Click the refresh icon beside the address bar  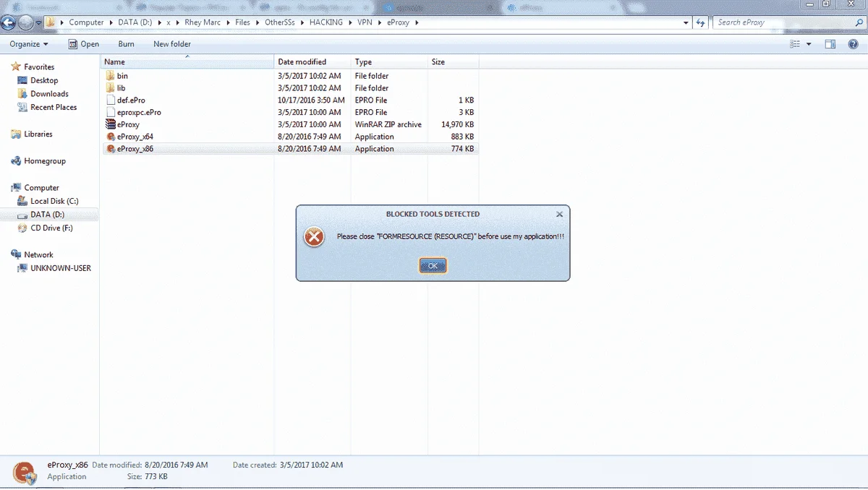coord(700,22)
